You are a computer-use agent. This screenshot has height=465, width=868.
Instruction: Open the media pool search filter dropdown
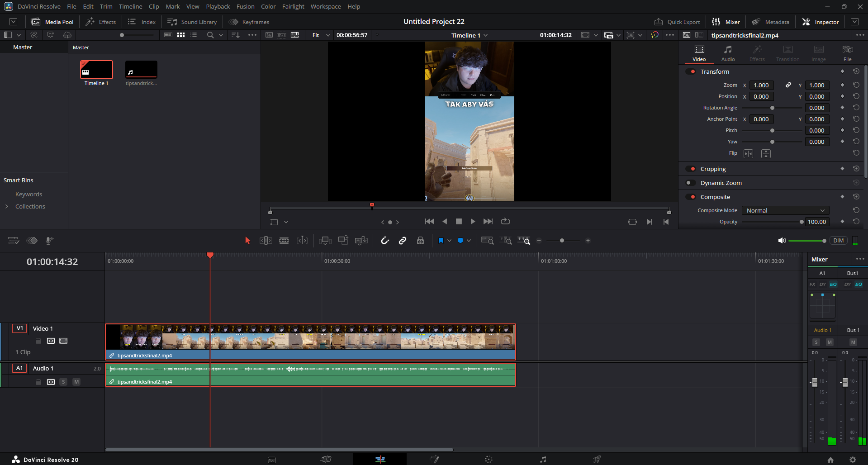(x=221, y=35)
